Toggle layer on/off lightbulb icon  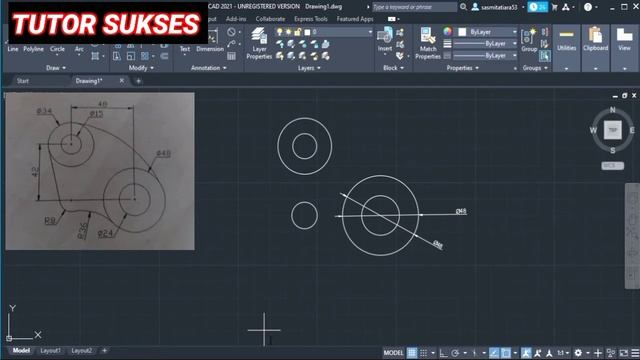[280, 32]
